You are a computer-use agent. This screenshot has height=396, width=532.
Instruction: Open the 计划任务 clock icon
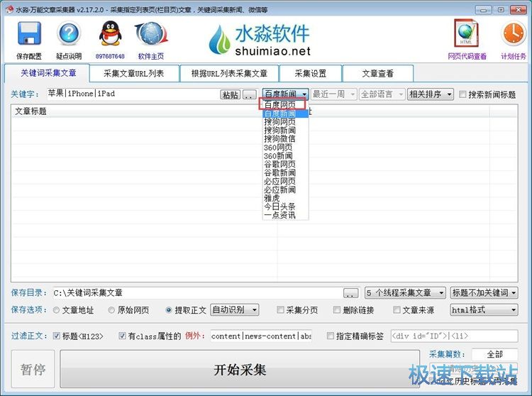click(x=513, y=34)
